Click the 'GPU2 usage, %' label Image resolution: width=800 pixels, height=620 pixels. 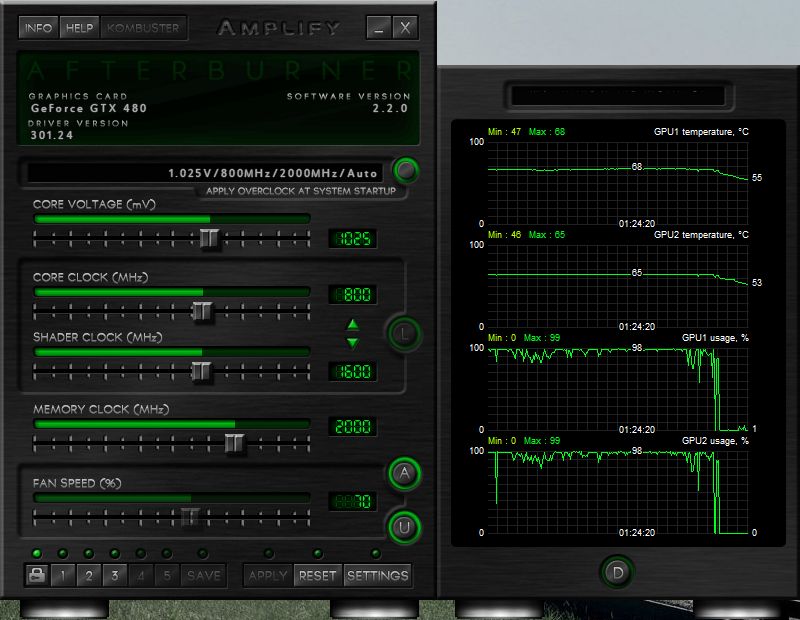(715, 441)
